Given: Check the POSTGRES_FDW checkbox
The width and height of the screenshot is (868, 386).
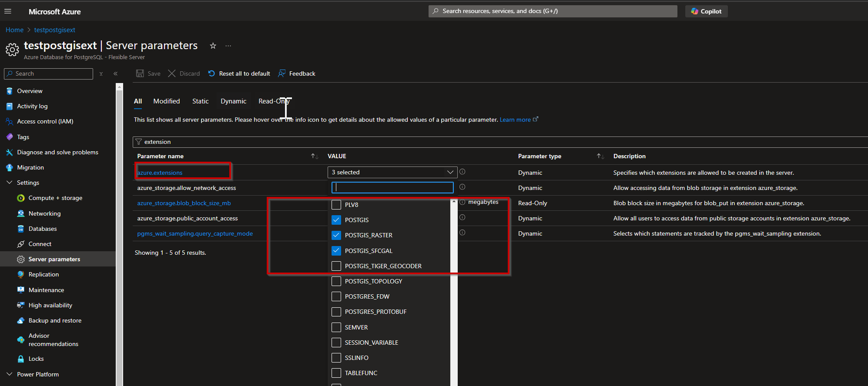Looking at the screenshot, I should coord(336,296).
